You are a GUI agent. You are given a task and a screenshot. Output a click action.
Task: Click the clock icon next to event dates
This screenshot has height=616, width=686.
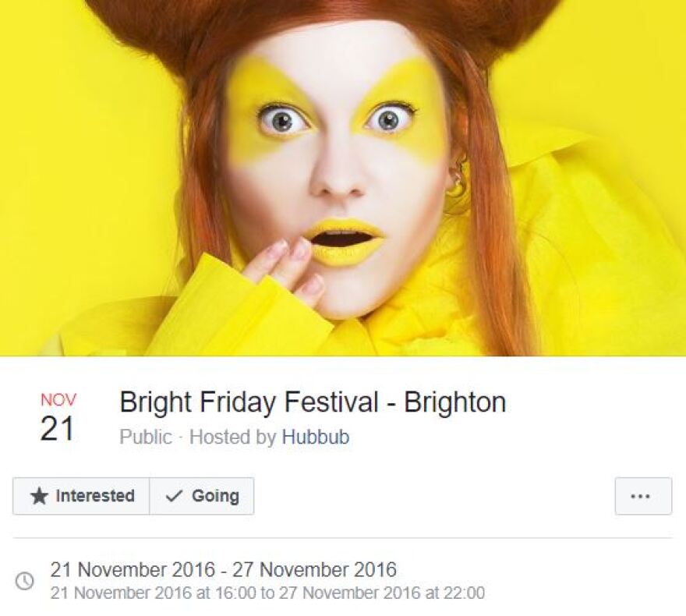coord(24,581)
